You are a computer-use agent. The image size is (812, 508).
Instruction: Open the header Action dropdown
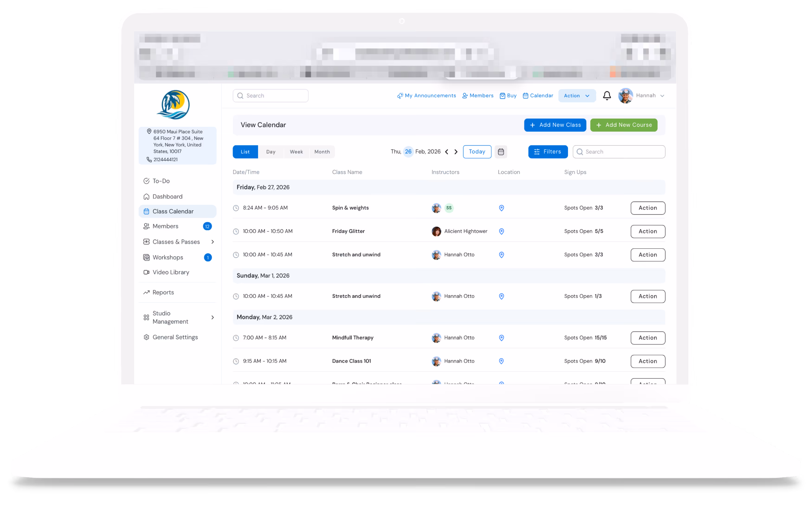577,96
